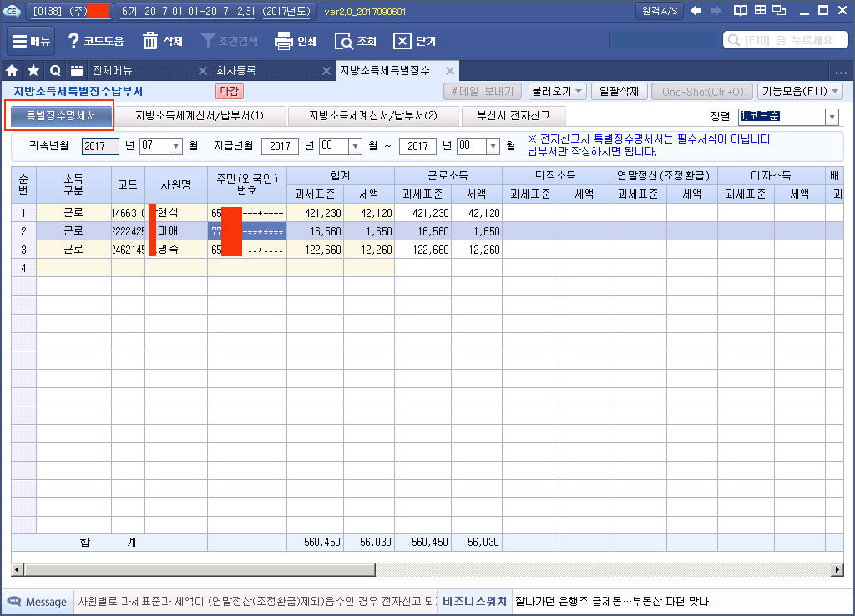Click the 귀속년월 year field
This screenshot has height=616, width=855.
tap(100, 146)
